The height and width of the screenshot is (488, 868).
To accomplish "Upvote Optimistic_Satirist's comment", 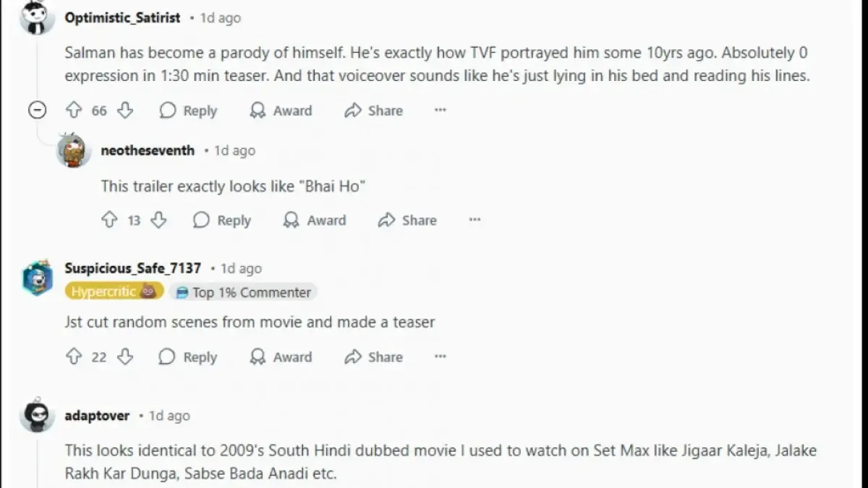I will pyautogui.click(x=74, y=111).
